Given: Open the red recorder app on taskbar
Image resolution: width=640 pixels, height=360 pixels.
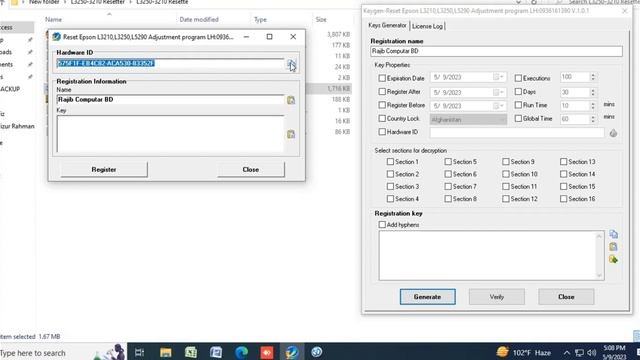Looking at the screenshot, I should pyautogui.click(x=267, y=352).
